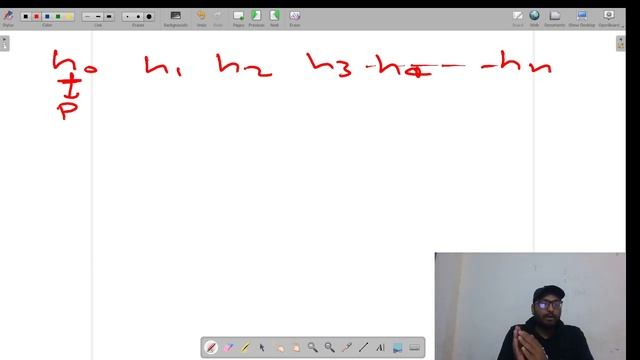Click Show Desktop
This screenshot has width=640, height=360.
(582, 18)
